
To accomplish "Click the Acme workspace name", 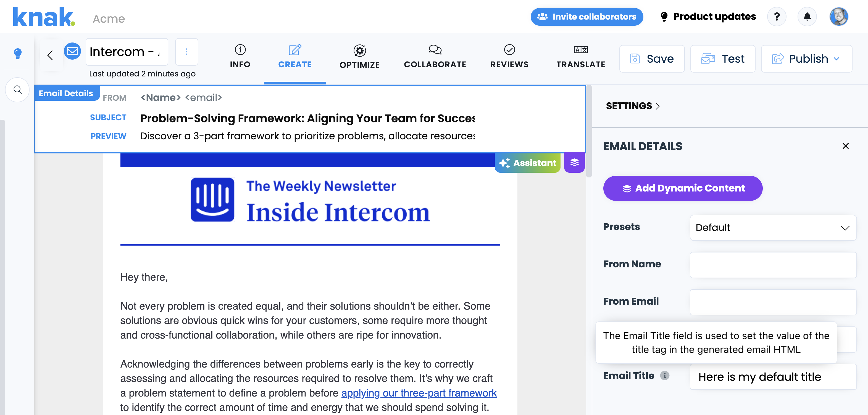I will click(x=109, y=19).
